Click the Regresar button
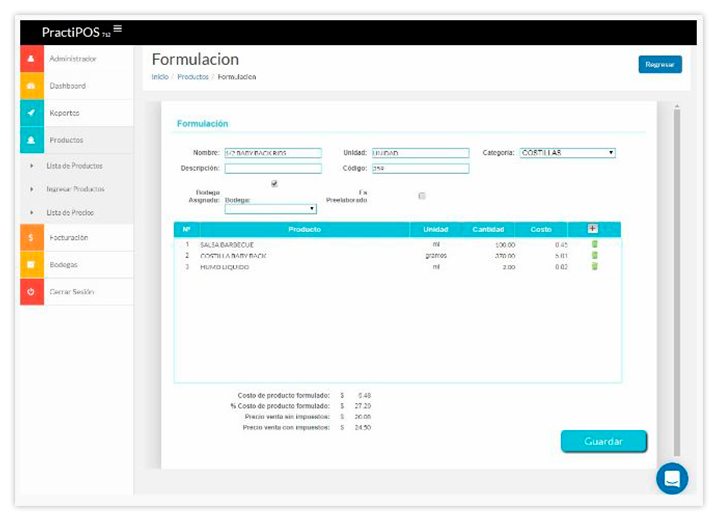The width and height of the screenshot is (722, 529). pos(659,64)
